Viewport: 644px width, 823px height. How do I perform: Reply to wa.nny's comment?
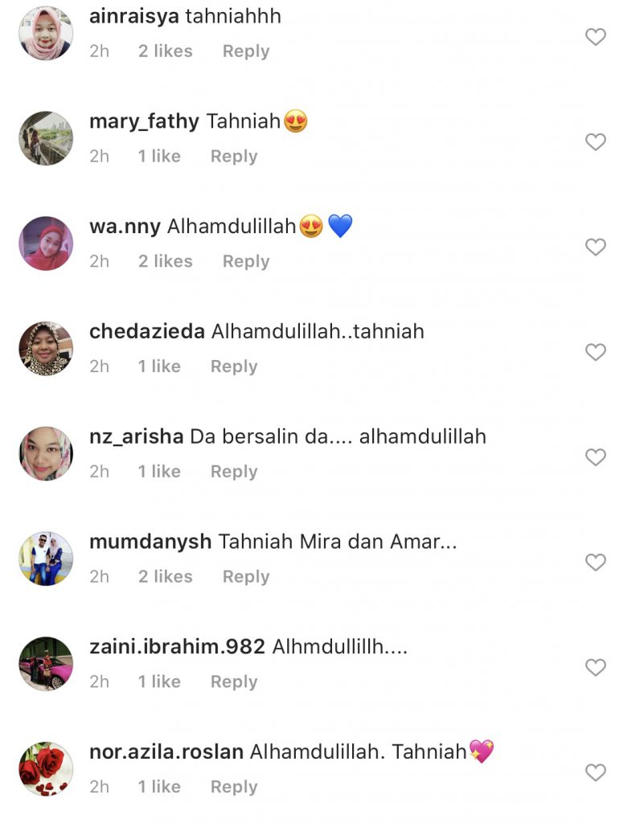pyautogui.click(x=246, y=261)
